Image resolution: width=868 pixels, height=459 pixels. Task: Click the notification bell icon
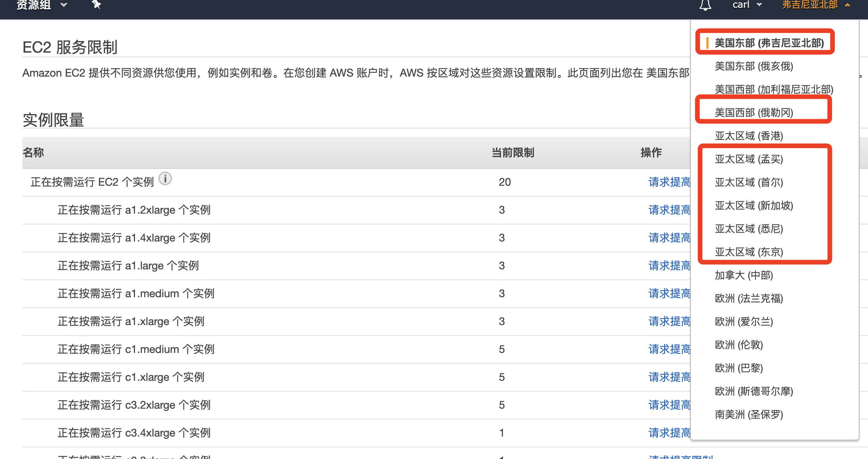[705, 5]
